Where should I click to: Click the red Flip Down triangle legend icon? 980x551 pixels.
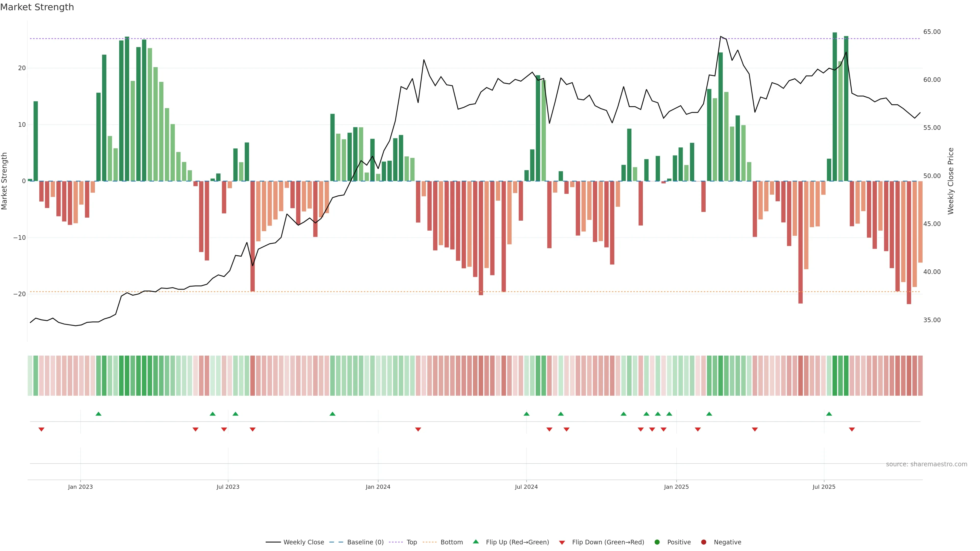562,543
